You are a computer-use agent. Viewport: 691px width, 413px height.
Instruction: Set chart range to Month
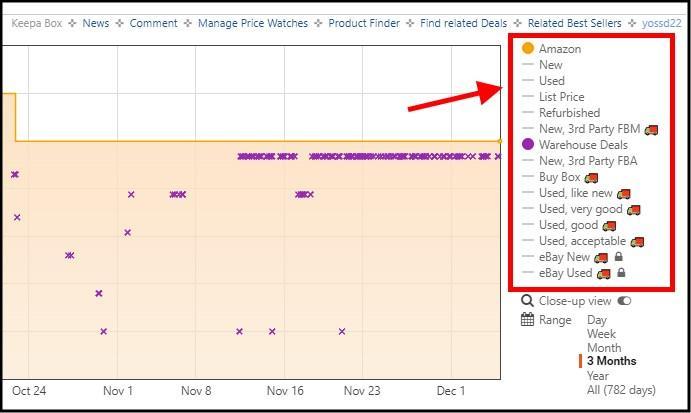click(x=604, y=348)
